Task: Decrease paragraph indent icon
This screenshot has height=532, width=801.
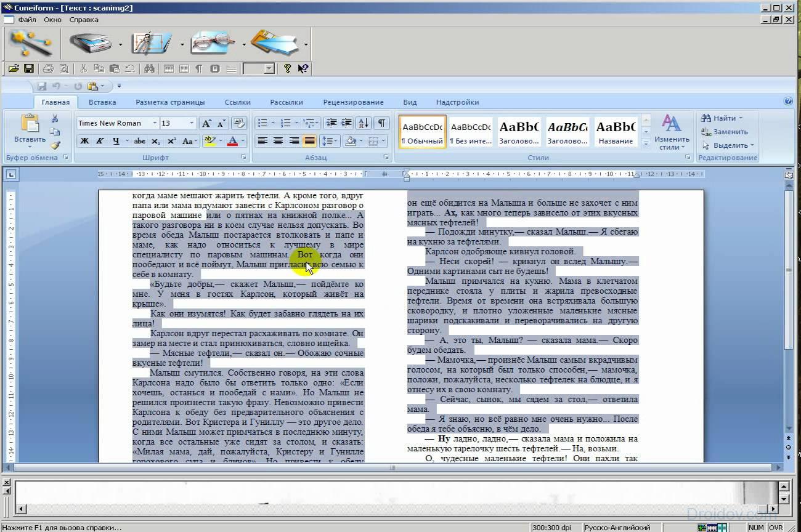Action: [331, 123]
